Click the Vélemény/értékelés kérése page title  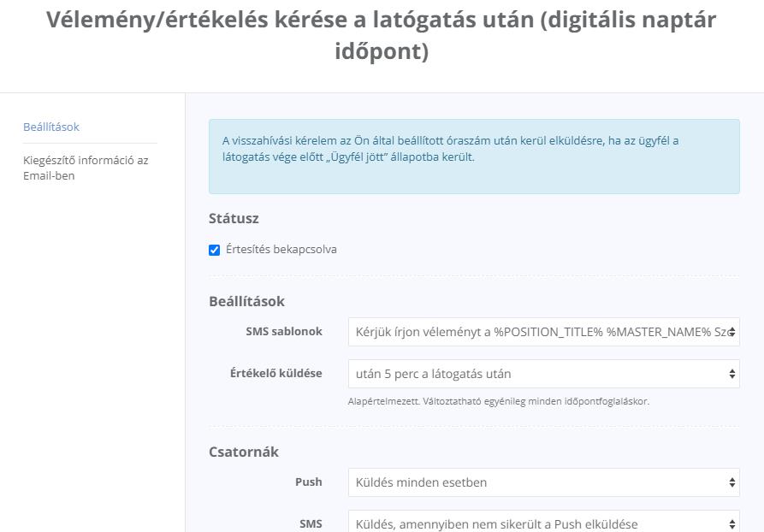pyautogui.click(x=382, y=35)
